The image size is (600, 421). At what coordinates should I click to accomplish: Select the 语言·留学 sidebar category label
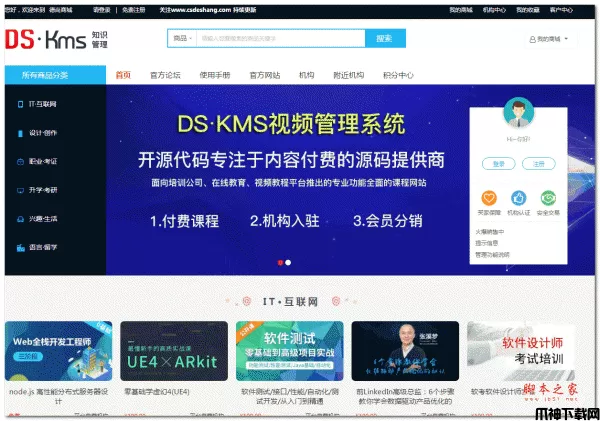43,248
